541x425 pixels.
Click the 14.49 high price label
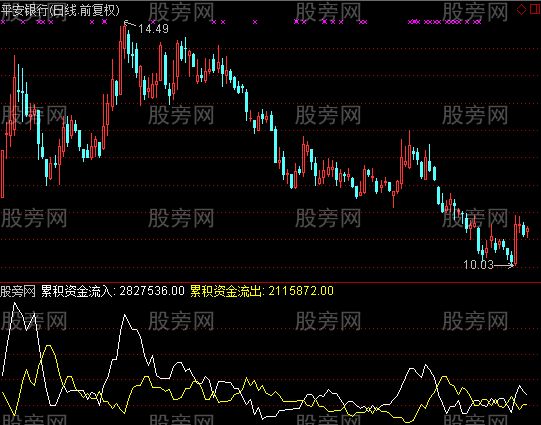pos(153,29)
